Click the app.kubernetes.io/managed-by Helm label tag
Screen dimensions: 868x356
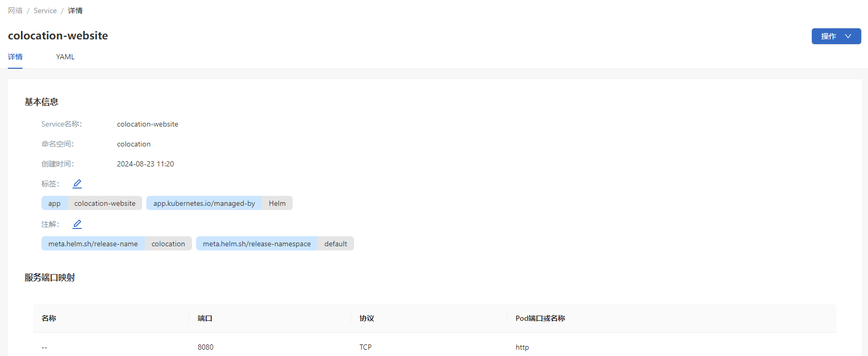click(x=219, y=203)
